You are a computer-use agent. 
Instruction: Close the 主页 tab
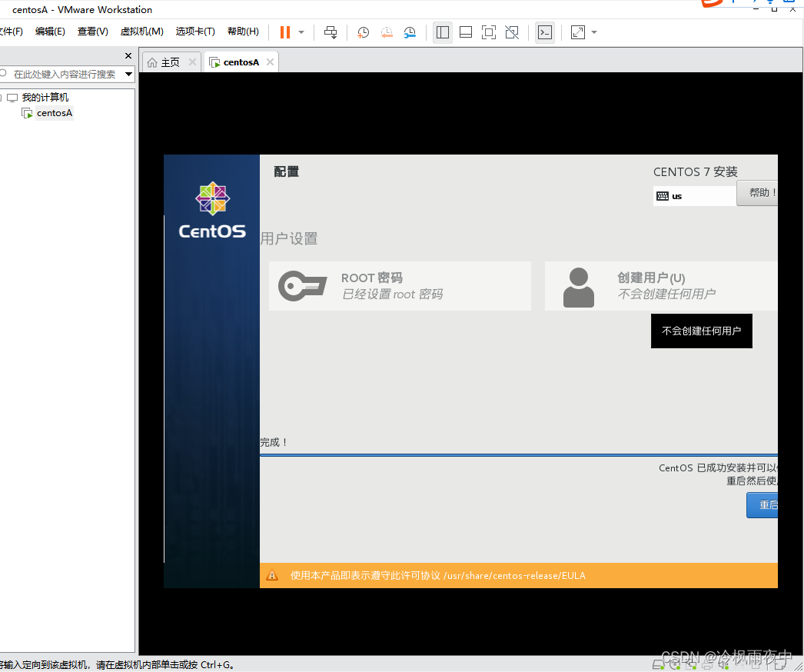pos(192,62)
